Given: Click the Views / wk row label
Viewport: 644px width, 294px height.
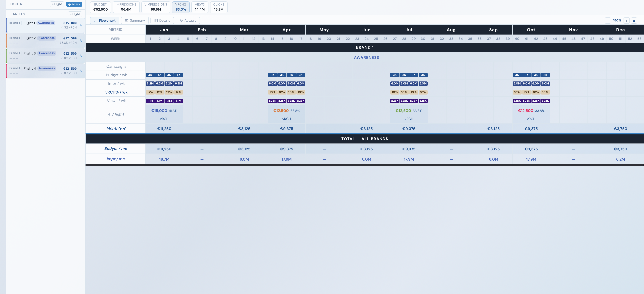Looking at the screenshot, I should click(116, 101).
